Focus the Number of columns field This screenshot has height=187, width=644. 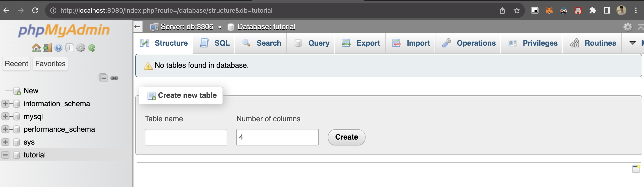pyautogui.click(x=278, y=137)
